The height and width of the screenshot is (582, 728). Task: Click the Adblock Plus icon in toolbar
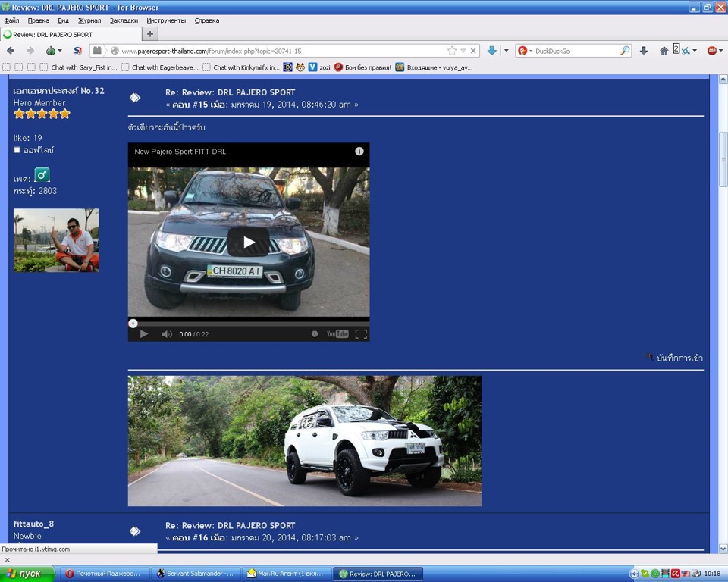tap(712, 51)
